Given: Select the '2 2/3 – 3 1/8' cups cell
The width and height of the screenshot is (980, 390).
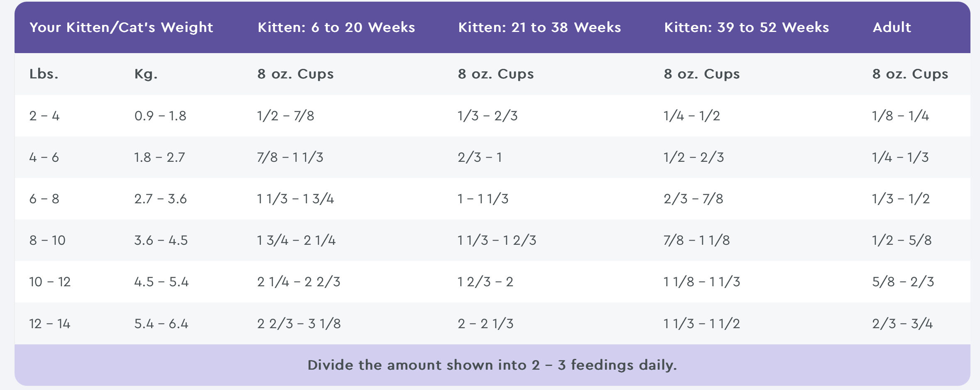Looking at the screenshot, I should (299, 324).
